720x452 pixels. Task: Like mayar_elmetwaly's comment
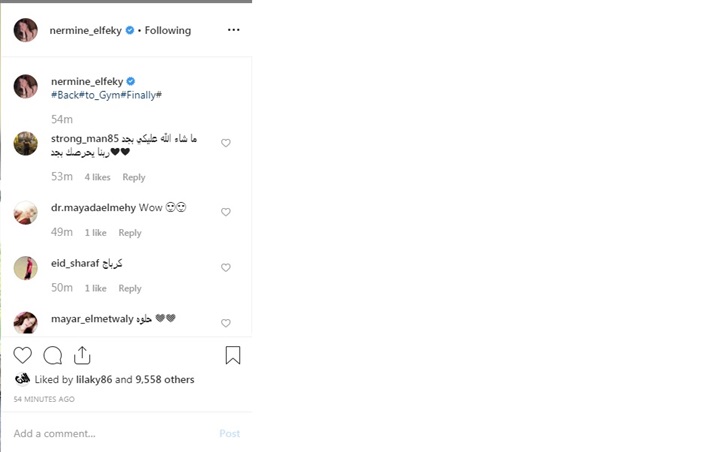pyautogui.click(x=226, y=323)
